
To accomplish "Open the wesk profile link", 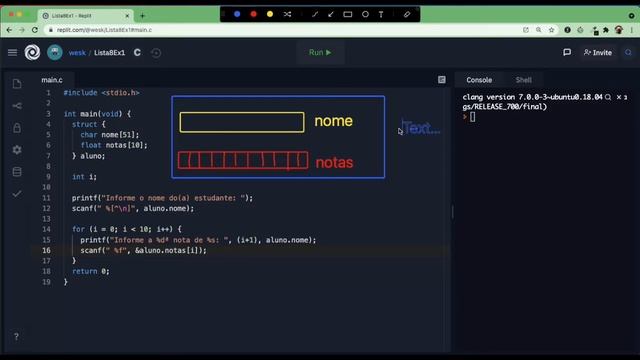I will click(x=77, y=53).
